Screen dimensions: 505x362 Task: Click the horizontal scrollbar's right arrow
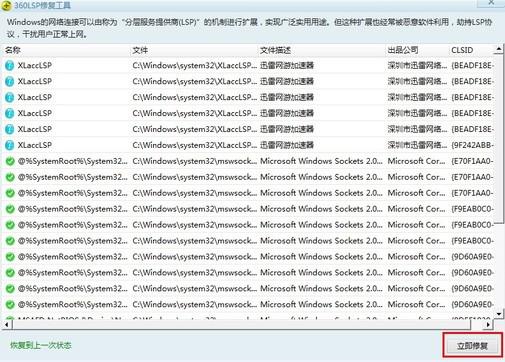pyautogui.click(x=488, y=324)
